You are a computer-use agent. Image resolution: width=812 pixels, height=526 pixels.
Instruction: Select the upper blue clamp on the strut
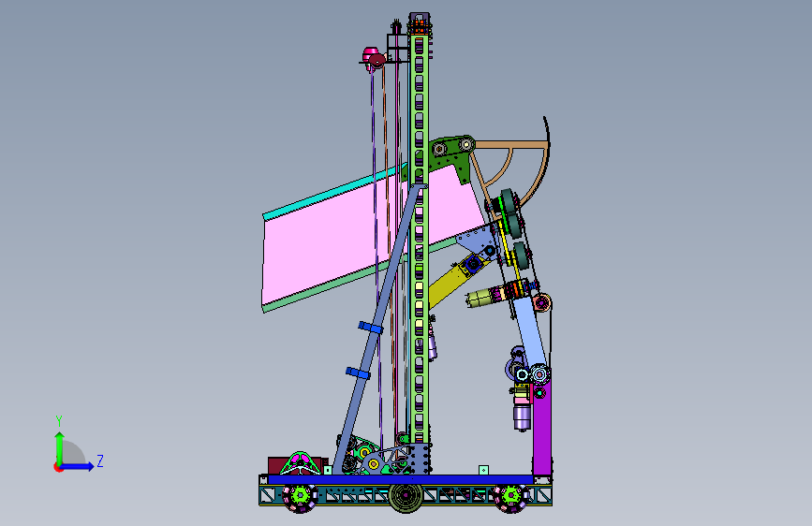point(371,328)
